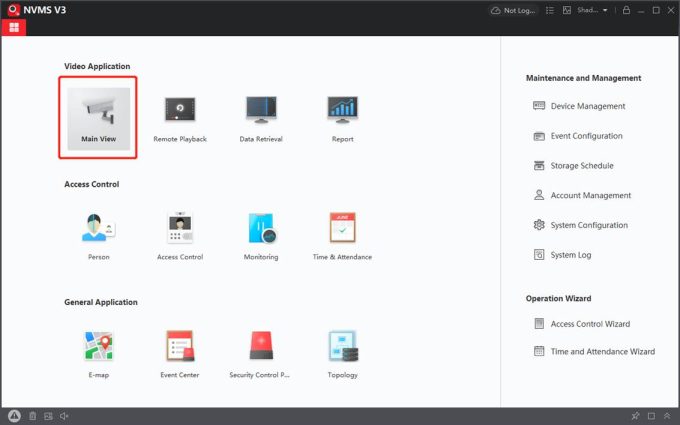Viewport: 680px width, 425px height.
Task: Expand the bottom panel with double chevron
Action: point(667,416)
